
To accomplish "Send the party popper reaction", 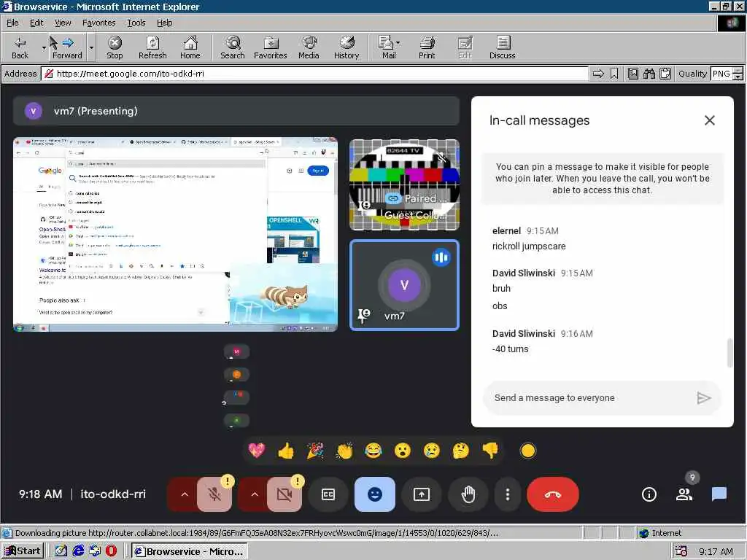I will point(315,450).
